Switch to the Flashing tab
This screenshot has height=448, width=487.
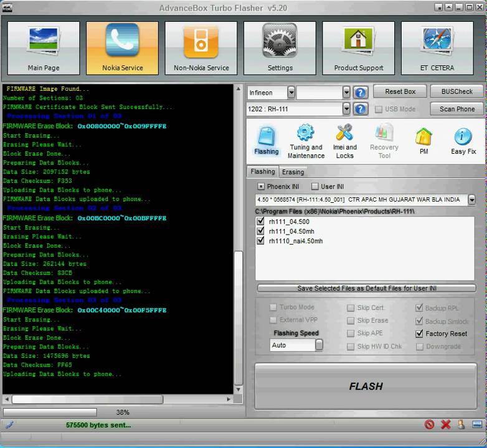[x=262, y=172]
